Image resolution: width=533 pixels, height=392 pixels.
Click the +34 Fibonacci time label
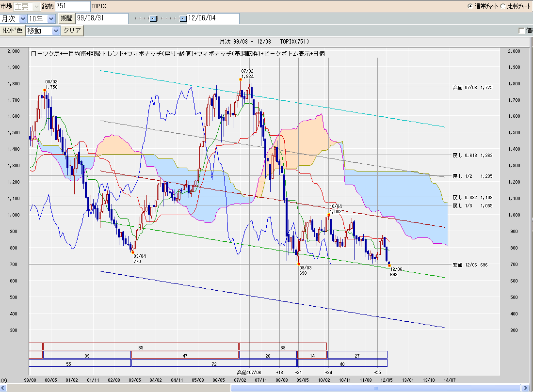point(328,372)
